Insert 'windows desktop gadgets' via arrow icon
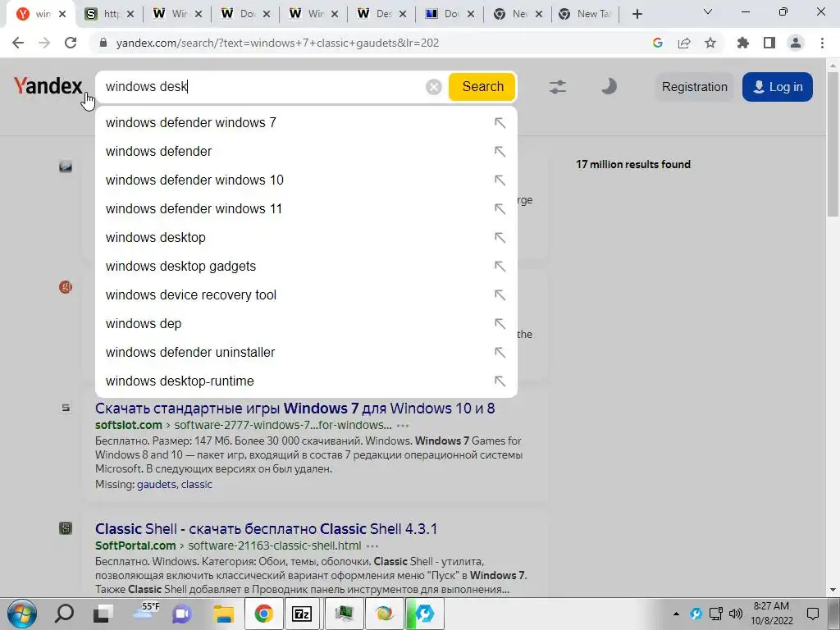 point(500,267)
